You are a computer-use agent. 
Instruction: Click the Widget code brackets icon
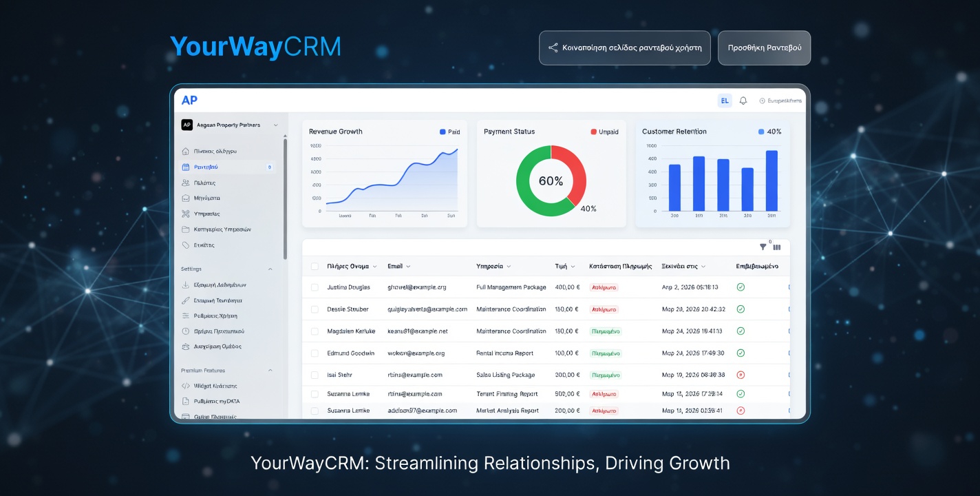(x=186, y=386)
